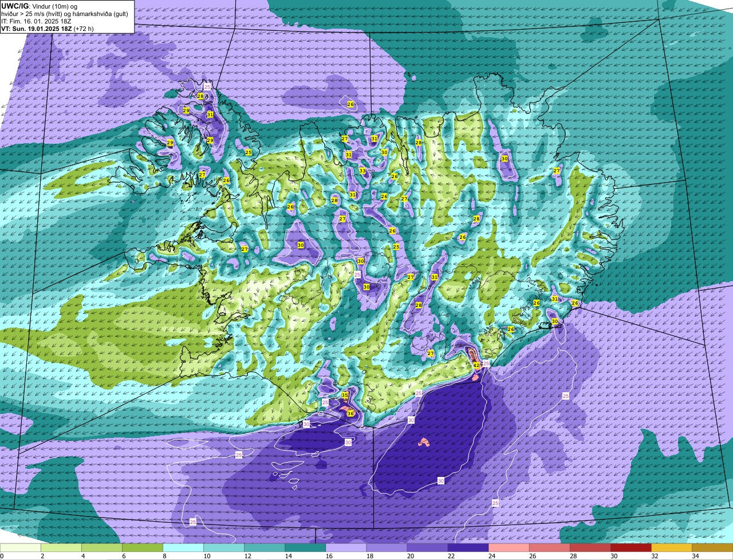This screenshot has height=560, width=733.
Task: Choose the pink legend band between 24 and 26
Action: point(509,548)
